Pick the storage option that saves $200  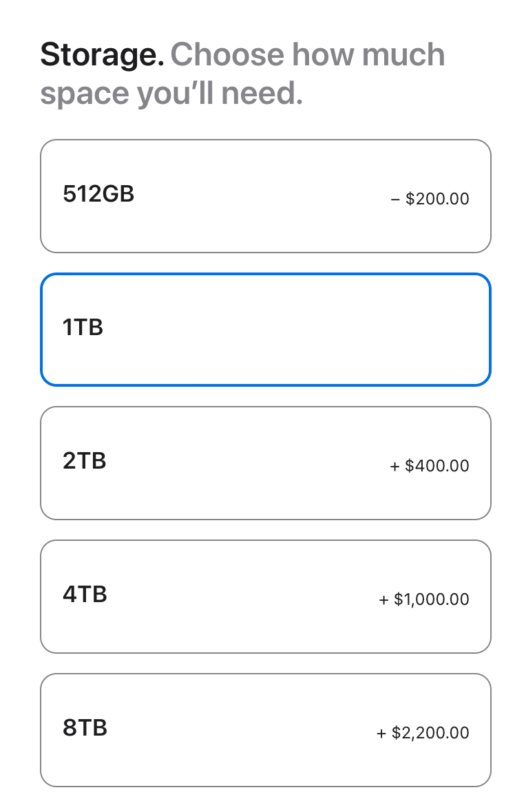point(265,196)
